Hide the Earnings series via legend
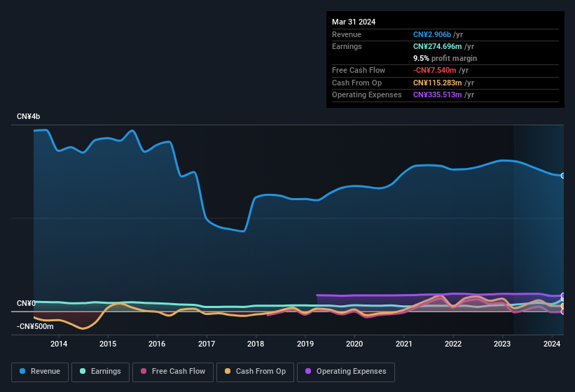Screen dimensions: 575x392 pos(101,371)
